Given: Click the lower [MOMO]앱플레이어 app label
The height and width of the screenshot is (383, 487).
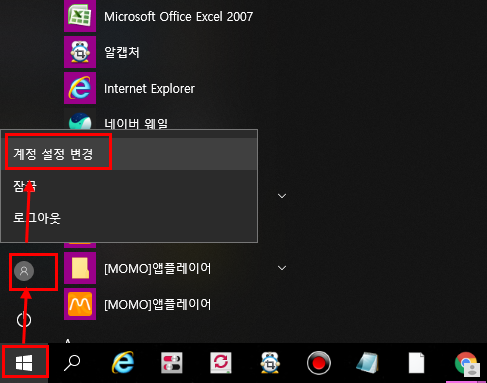Looking at the screenshot, I should pyautogui.click(x=158, y=304).
